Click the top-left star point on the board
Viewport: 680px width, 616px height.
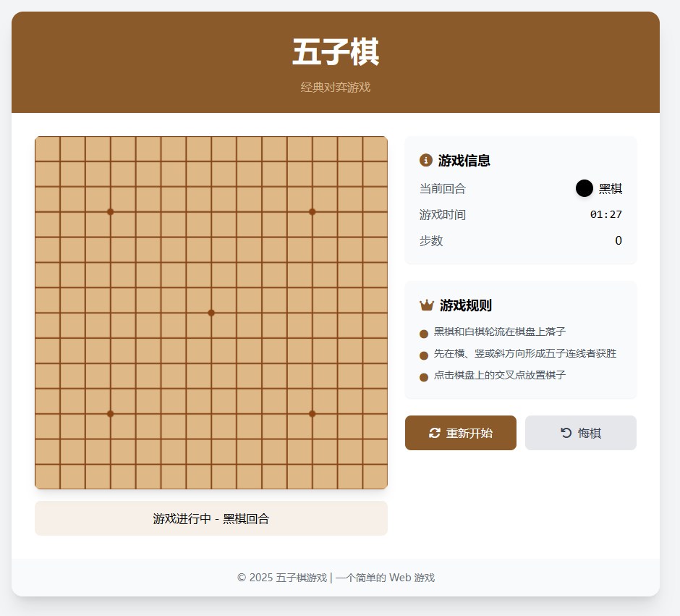110,212
